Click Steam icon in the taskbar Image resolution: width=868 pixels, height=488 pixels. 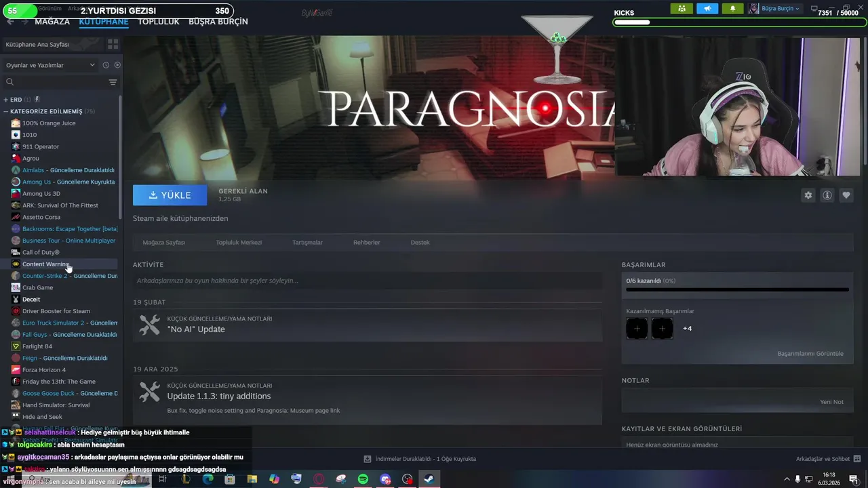pos(429,479)
